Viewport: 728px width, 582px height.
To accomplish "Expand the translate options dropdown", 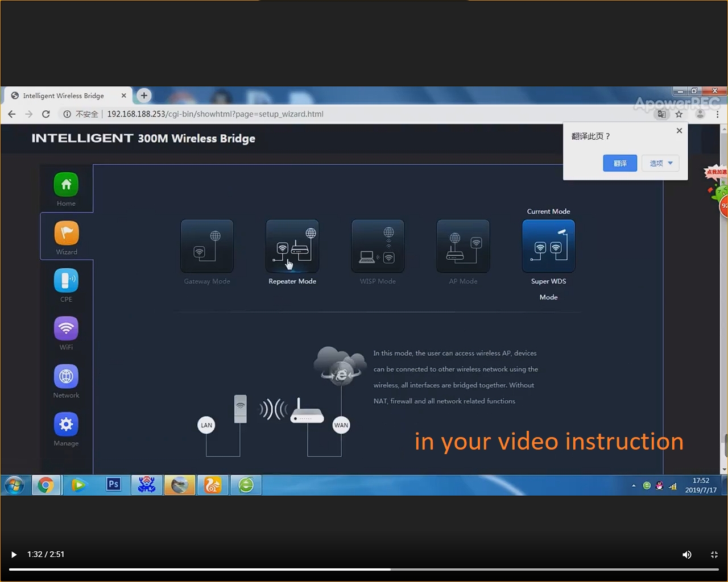I will pyautogui.click(x=660, y=163).
